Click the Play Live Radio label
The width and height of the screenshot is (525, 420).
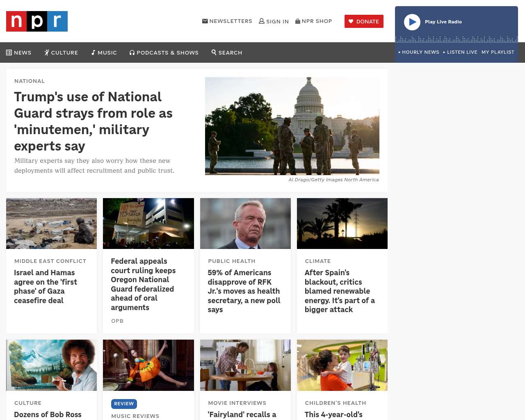[x=443, y=22]
